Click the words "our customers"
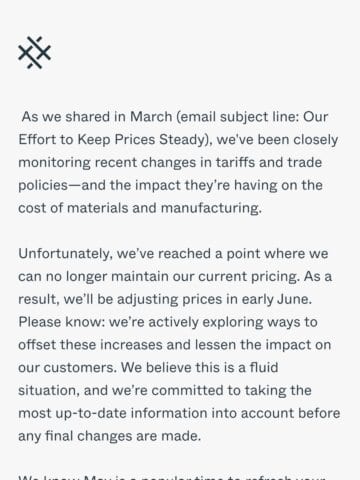The width and height of the screenshot is (360, 480). (x=67, y=368)
